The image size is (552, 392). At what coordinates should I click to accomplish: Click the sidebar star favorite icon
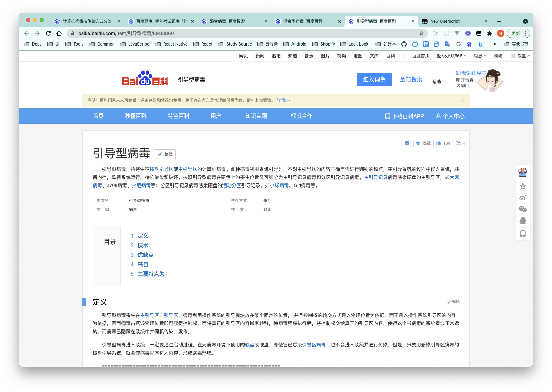[x=523, y=186]
